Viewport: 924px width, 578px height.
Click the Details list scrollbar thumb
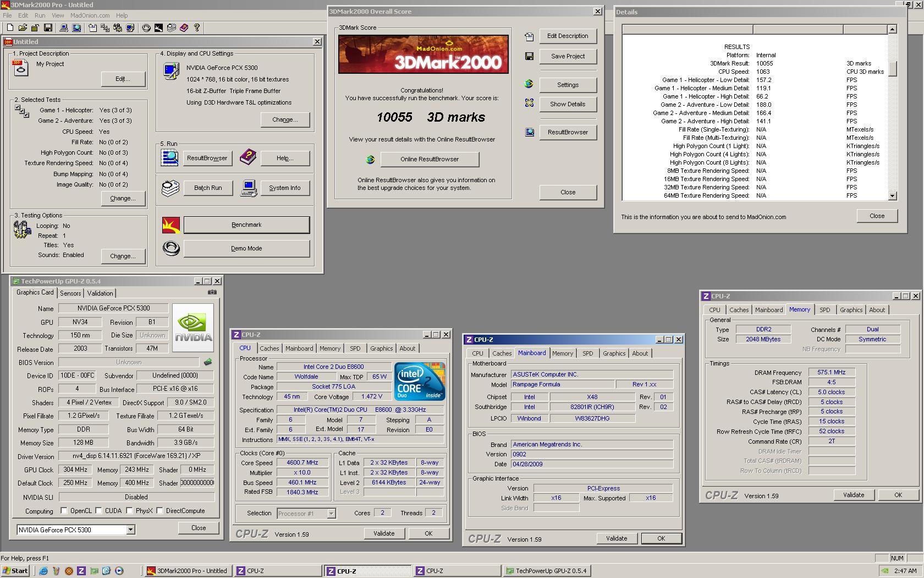(x=892, y=68)
